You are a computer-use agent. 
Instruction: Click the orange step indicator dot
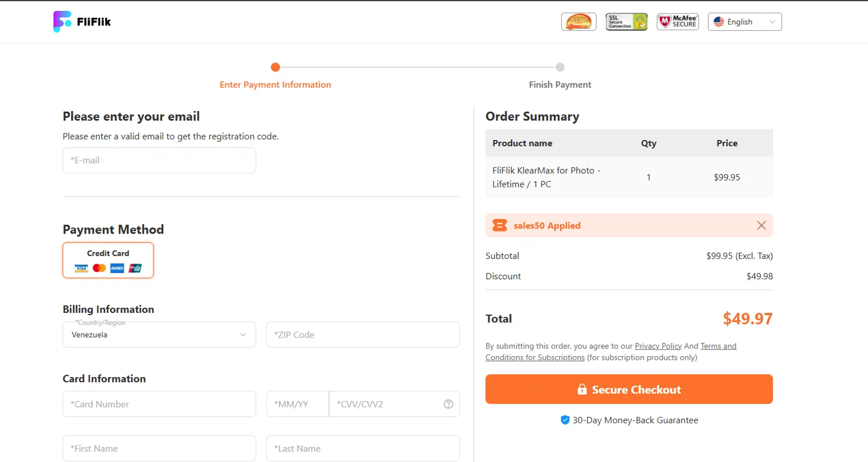coord(275,67)
